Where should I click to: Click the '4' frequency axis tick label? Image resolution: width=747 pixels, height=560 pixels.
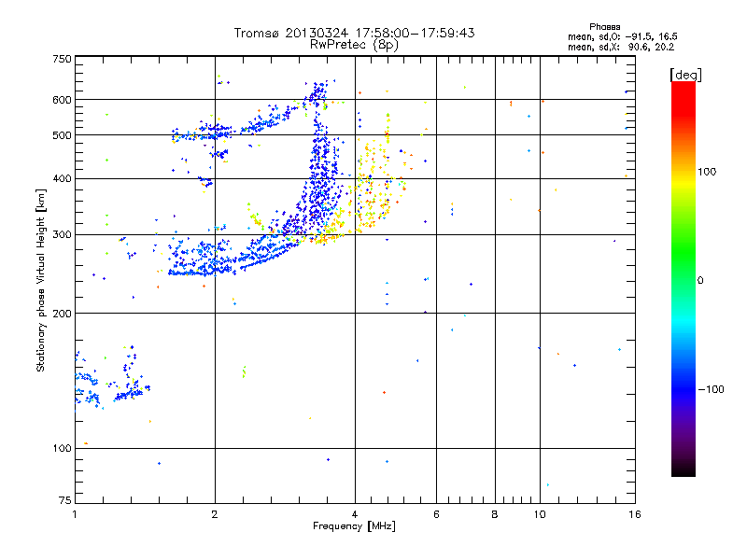click(x=355, y=514)
